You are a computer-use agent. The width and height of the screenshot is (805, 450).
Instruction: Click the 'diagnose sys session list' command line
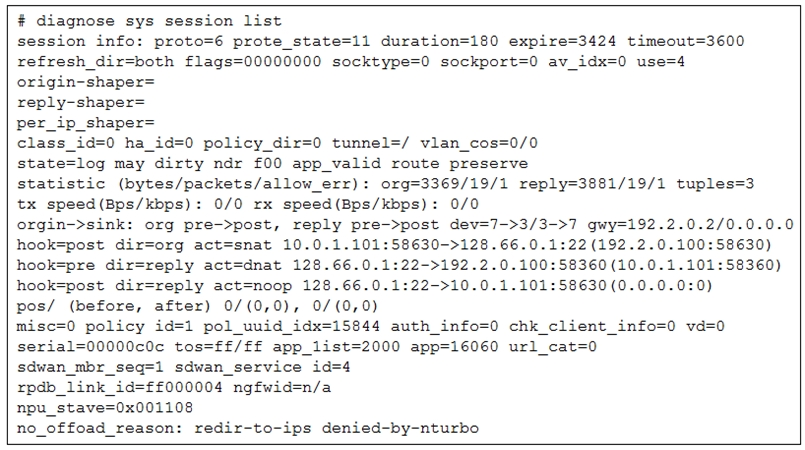(x=150, y=20)
